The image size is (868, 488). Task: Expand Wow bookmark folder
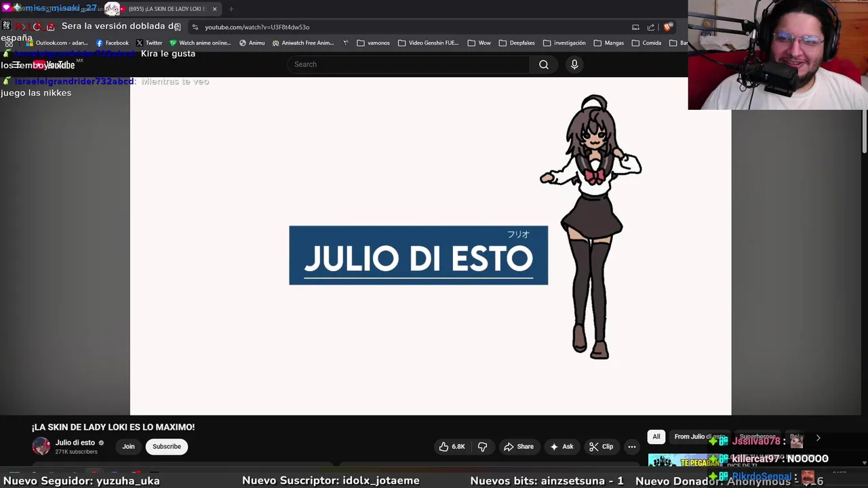pos(479,43)
